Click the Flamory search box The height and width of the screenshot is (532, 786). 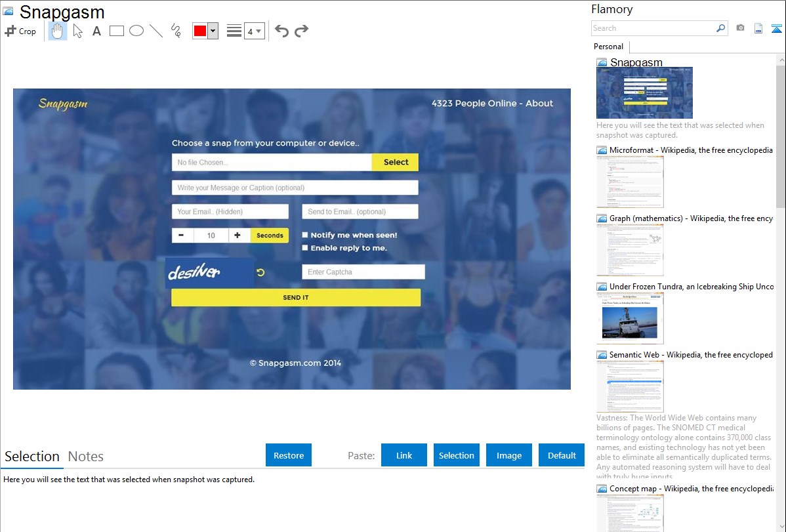coord(653,28)
